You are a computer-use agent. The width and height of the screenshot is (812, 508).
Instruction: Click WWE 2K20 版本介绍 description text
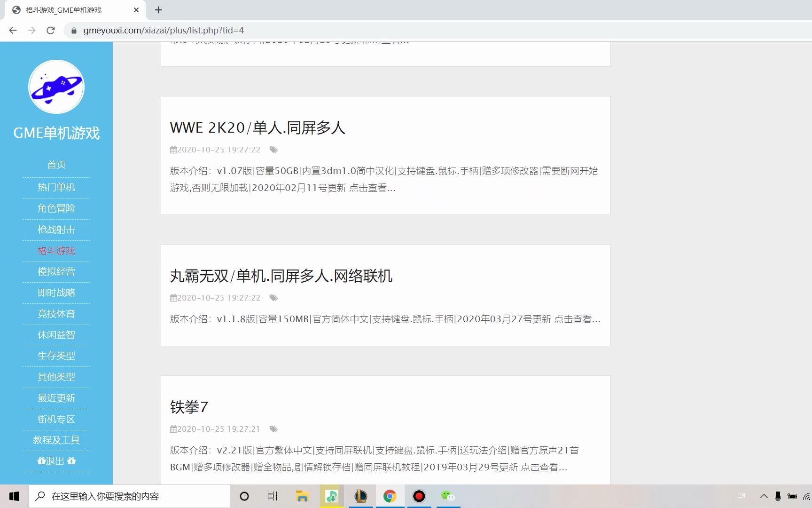click(x=384, y=179)
